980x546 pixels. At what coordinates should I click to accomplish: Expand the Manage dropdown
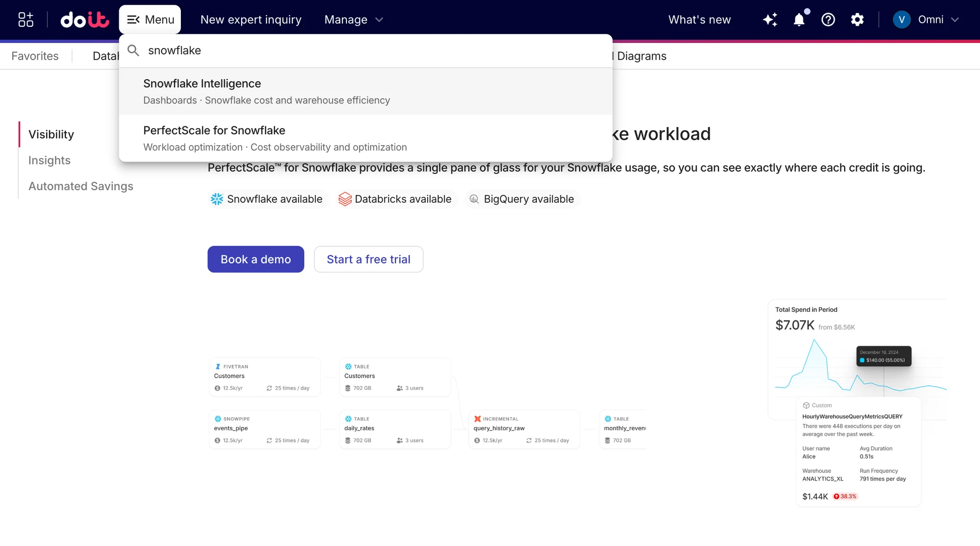[x=354, y=20]
